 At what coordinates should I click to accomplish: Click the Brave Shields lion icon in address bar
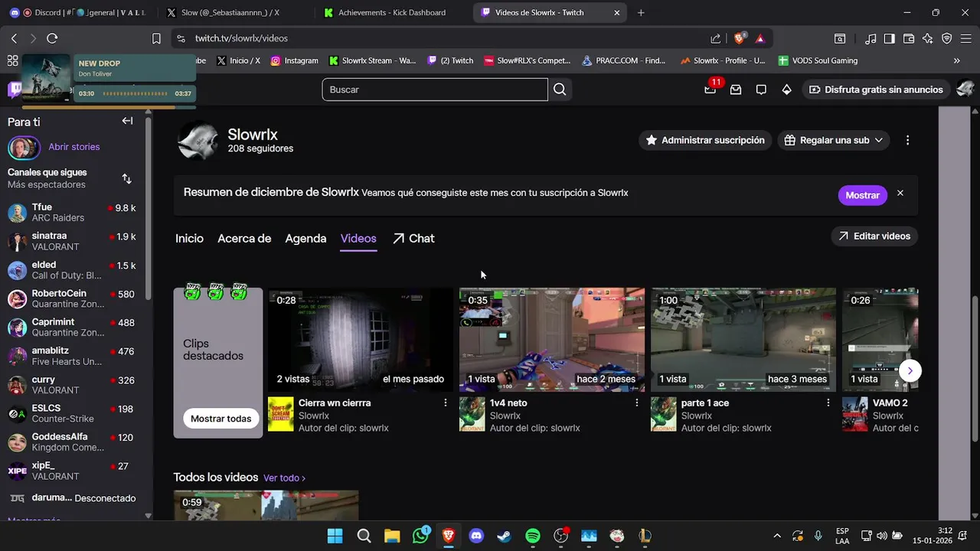(740, 38)
